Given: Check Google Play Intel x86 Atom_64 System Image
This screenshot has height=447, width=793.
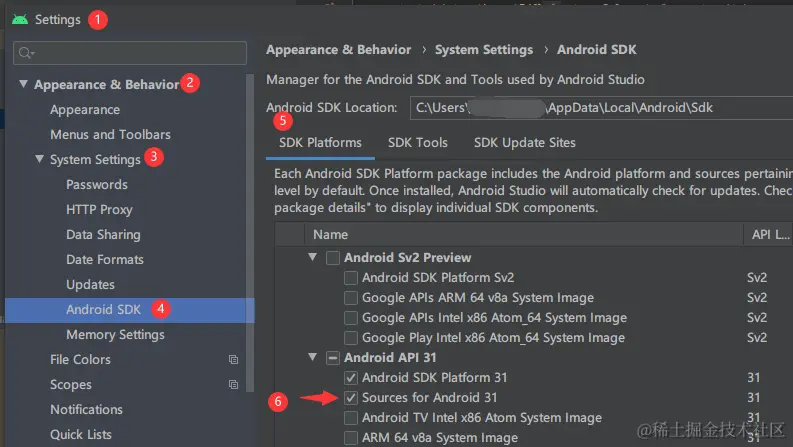Looking at the screenshot, I should [350, 338].
